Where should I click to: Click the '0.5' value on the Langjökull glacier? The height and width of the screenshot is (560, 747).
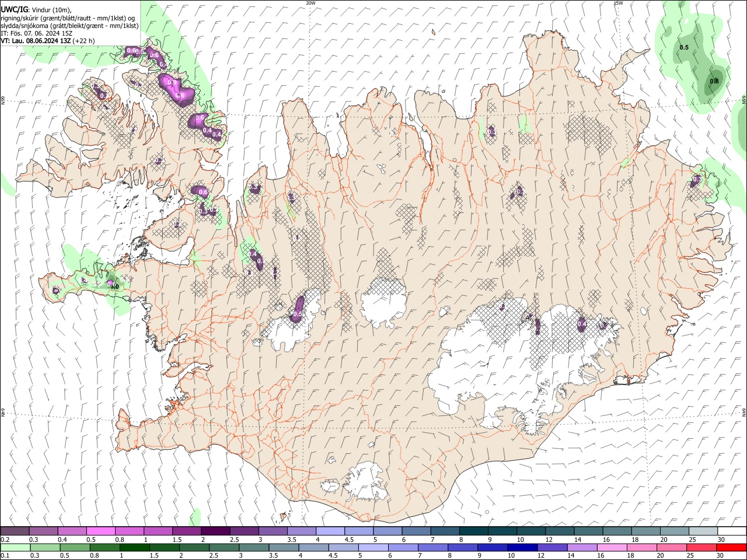point(297,314)
